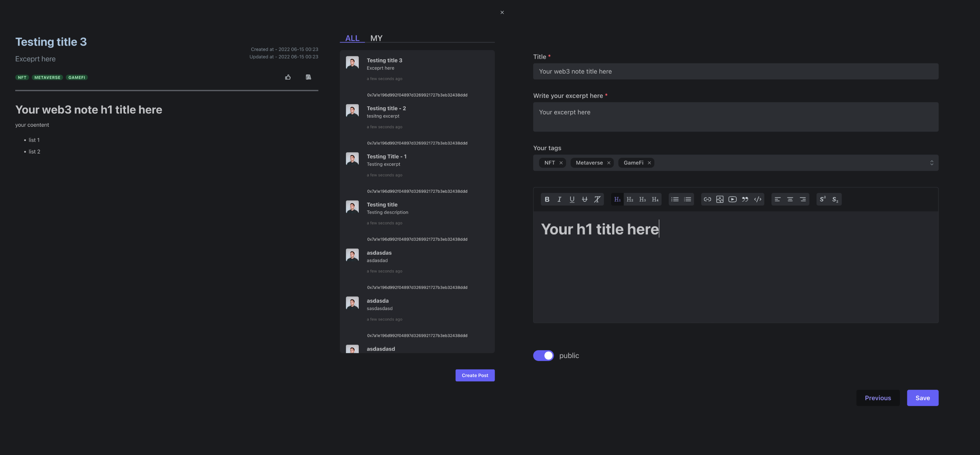Switch to the MY posts tab
The width and height of the screenshot is (980, 455).
pos(376,38)
